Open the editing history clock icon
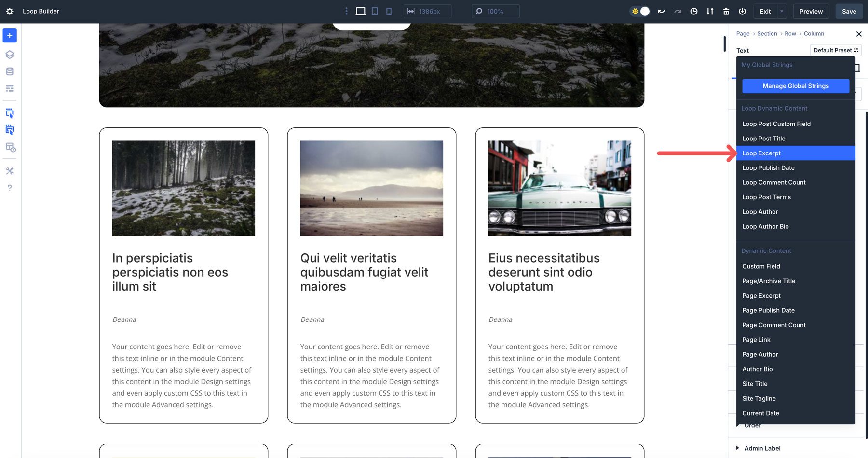 tap(693, 11)
